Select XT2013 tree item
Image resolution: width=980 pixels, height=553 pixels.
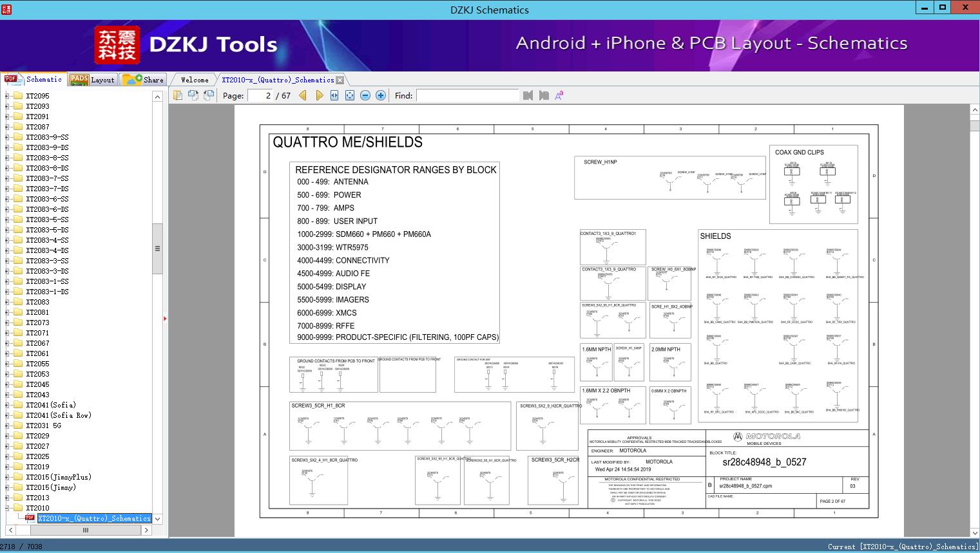click(x=37, y=498)
